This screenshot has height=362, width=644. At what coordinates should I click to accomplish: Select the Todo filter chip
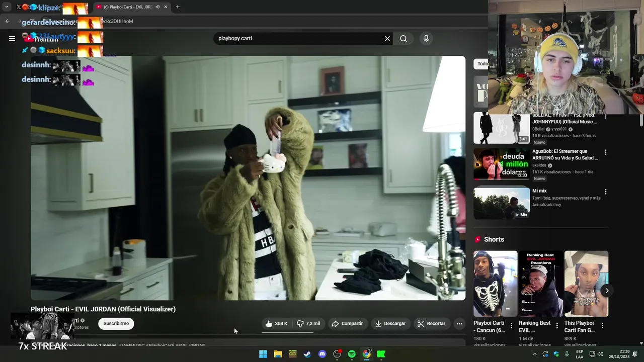(482, 64)
